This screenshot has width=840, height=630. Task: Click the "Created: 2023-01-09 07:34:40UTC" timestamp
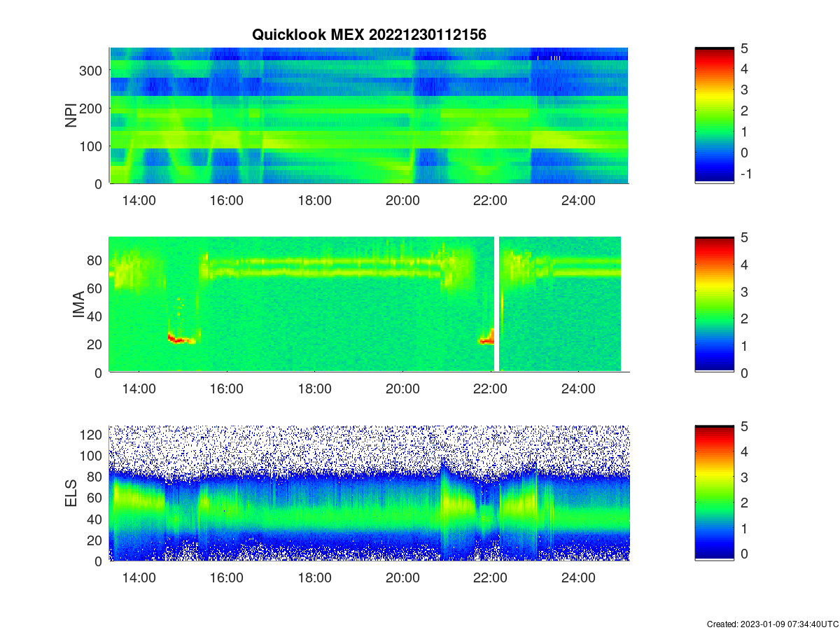coord(772,624)
